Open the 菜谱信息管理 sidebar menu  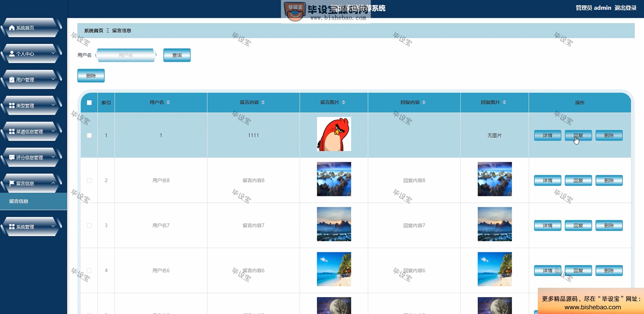pos(31,131)
